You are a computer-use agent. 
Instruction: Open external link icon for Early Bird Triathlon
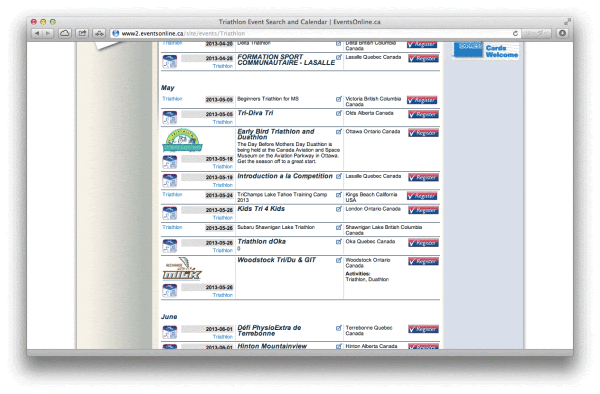339,132
